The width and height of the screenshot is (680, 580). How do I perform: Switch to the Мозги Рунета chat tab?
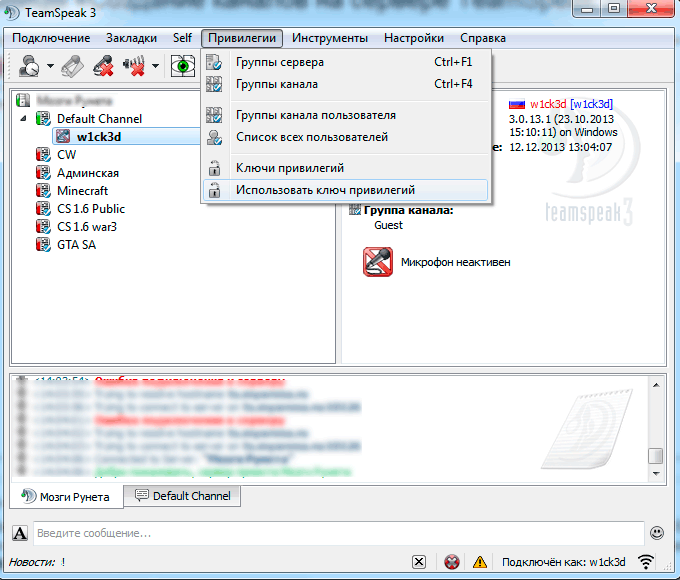tap(66, 497)
